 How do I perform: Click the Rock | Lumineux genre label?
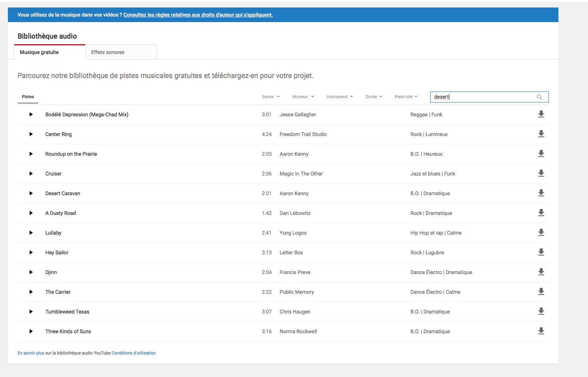(x=429, y=134)
